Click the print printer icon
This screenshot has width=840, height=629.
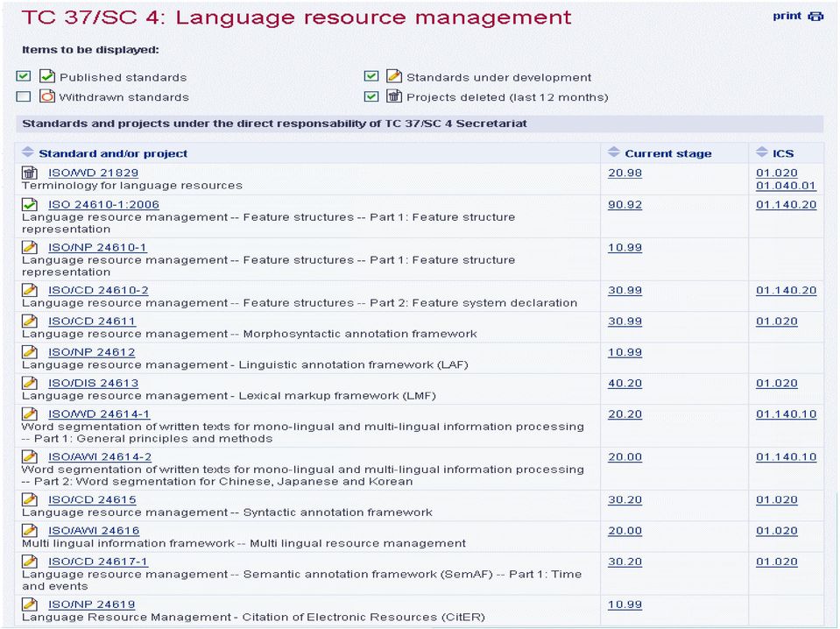[815, 16]
